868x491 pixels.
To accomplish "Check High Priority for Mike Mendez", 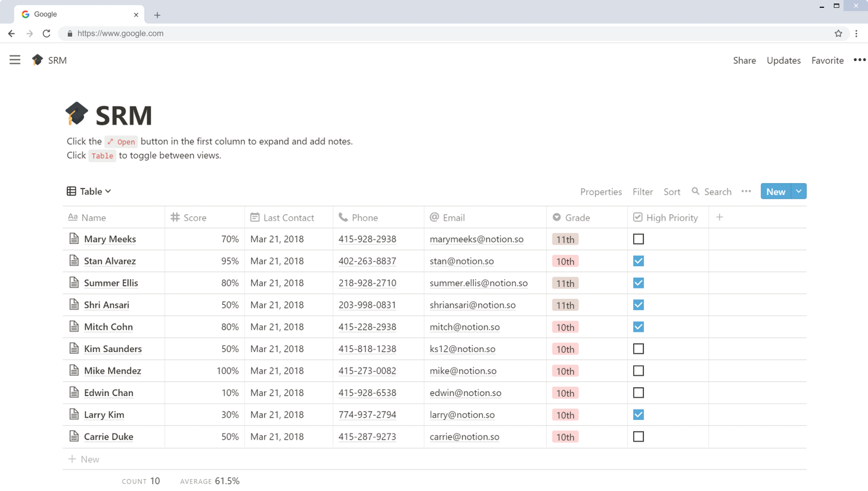I will (638, 370).
